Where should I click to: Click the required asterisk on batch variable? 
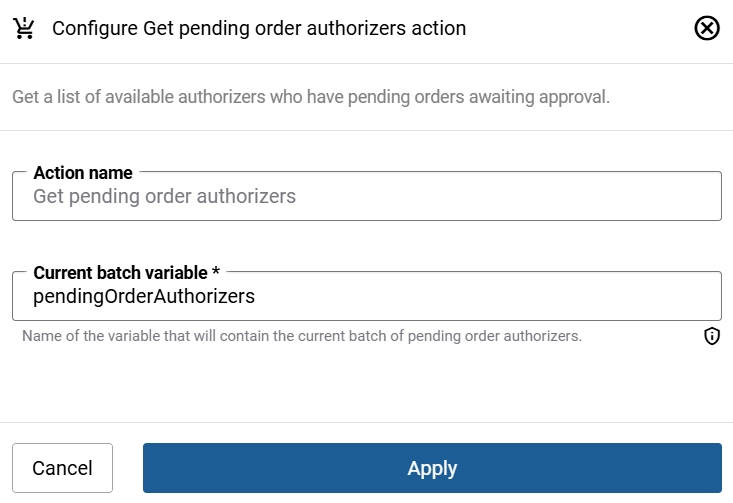216,273
